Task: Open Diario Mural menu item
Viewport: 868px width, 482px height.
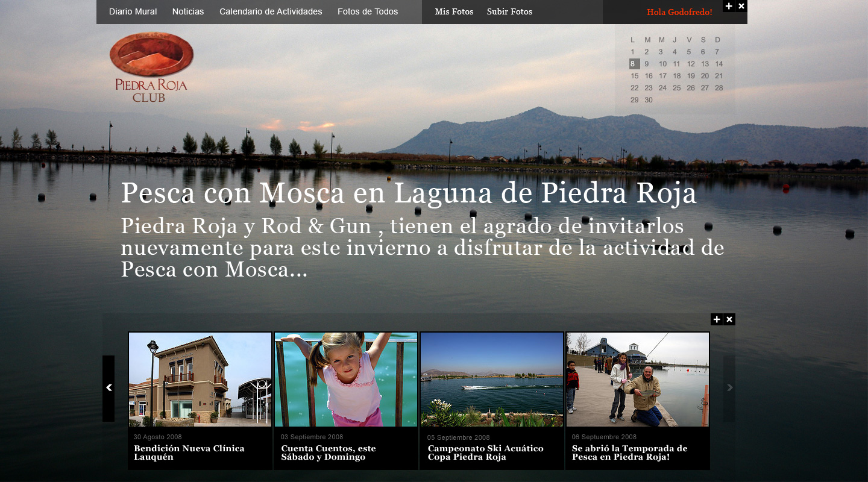Action: click(x=133, y=12)
